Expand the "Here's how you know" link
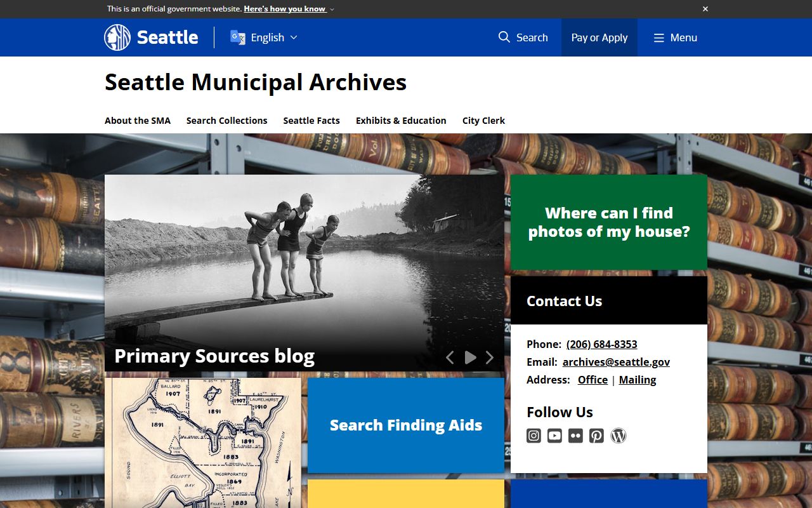812x508 pixels. pyautogui.click(x=289, y=9)
